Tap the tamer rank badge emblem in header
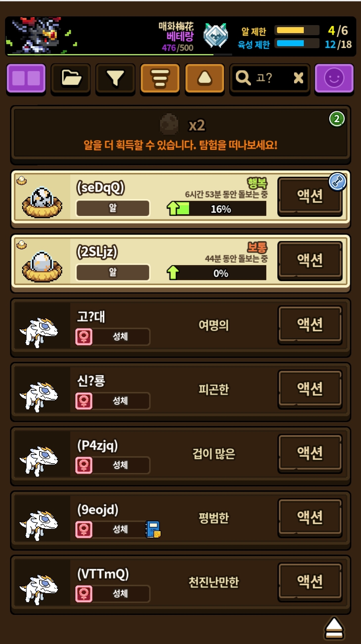Viewport: 361px width, 644px height. tap(216, 35)
